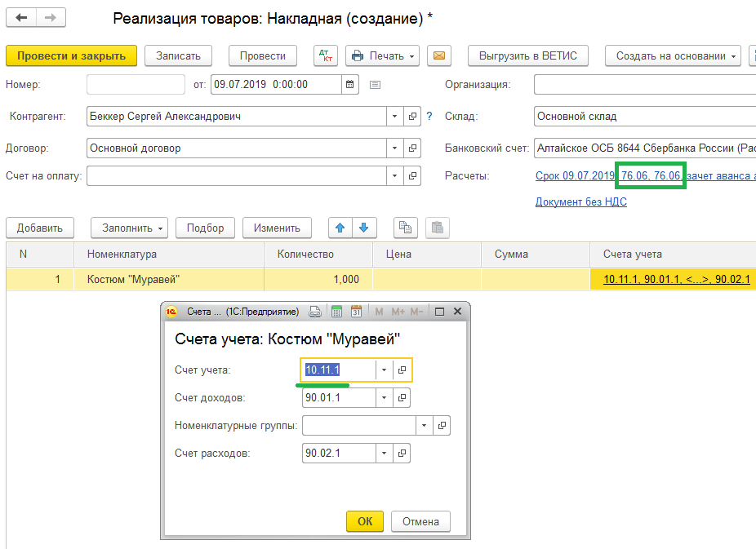The height and width of the screenshot is (549, 756).
Task: Expand the Счет учета dropdown
Action: [x=384, y=370]
